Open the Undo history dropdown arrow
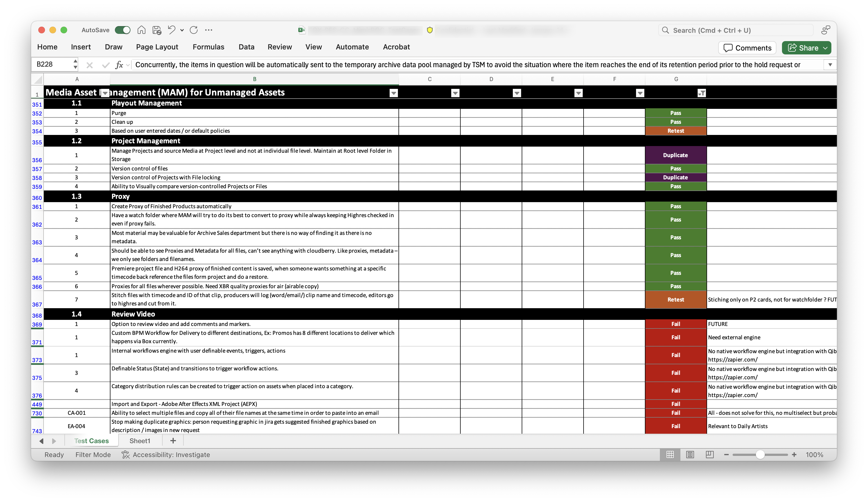Image resolution: width=868 pixels, height=502 pixels. (x=182, y=30)
